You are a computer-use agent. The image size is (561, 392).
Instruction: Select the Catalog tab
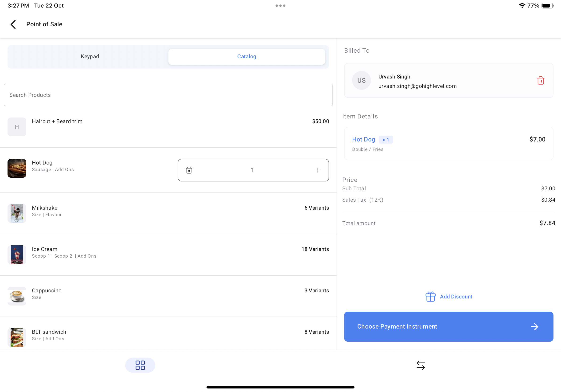pyautogui.click(x=246, y=56)
